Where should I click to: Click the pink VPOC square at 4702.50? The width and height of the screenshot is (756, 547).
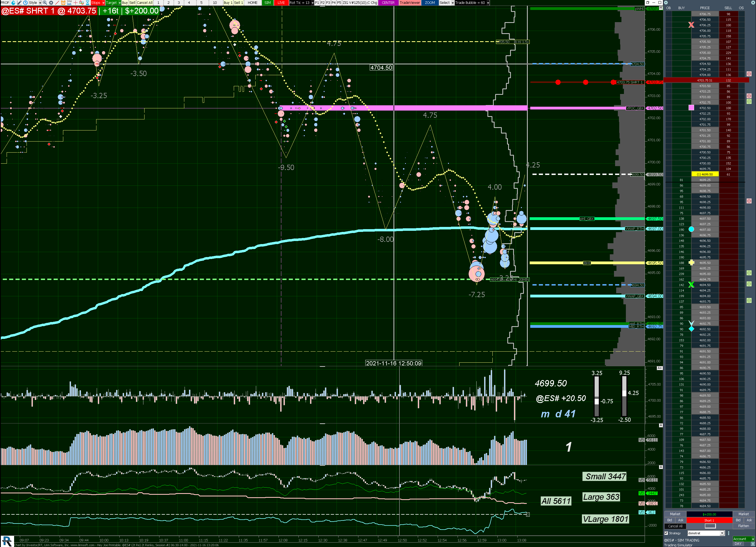pyautogui.click(x=691, y=108)
